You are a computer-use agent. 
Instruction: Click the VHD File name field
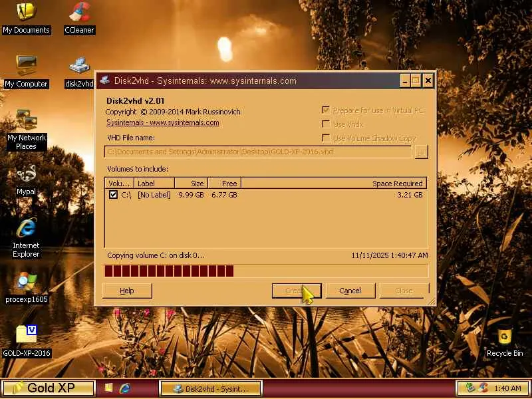pos(258,152)
